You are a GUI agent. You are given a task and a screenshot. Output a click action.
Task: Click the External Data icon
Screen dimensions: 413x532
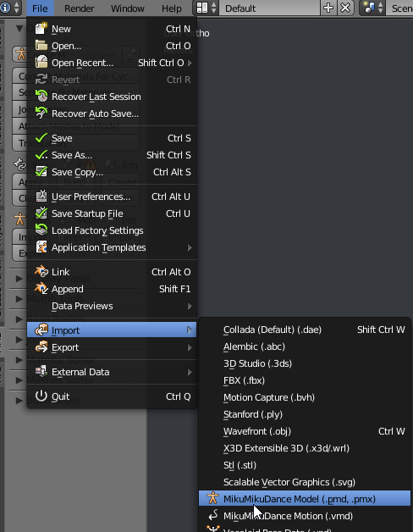41,372
